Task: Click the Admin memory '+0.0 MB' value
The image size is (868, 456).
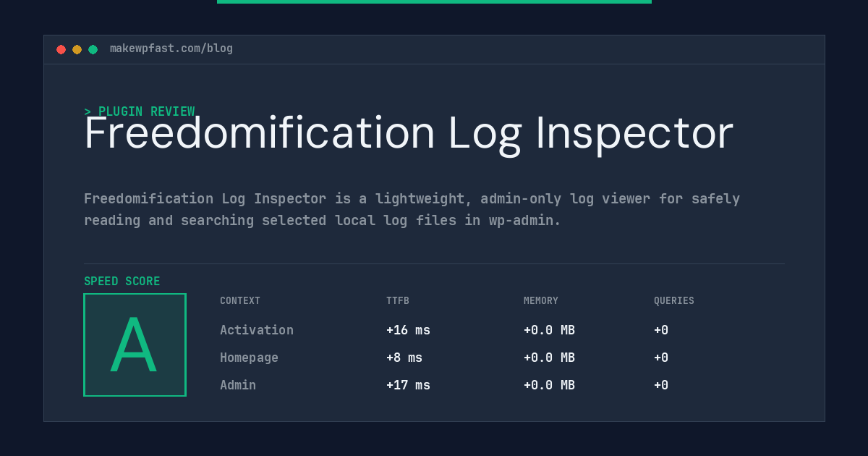Action: [549, 385]
